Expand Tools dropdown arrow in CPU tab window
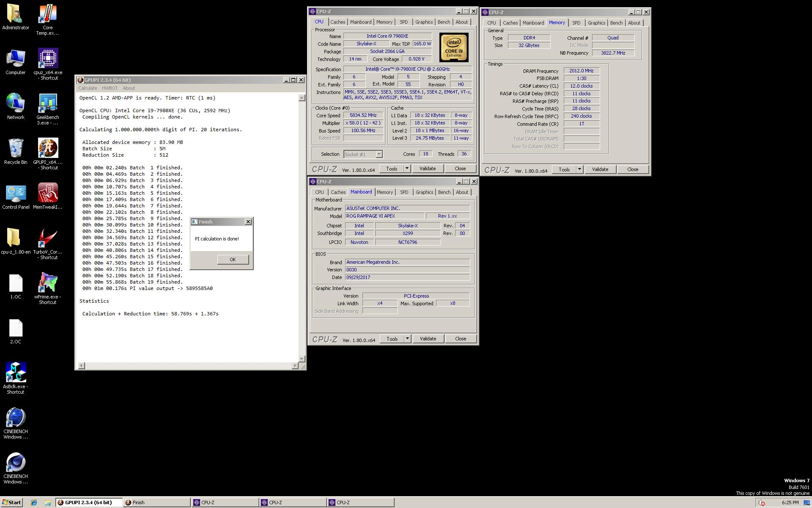Viewport: 812px width, 508px height. [407, 168]
